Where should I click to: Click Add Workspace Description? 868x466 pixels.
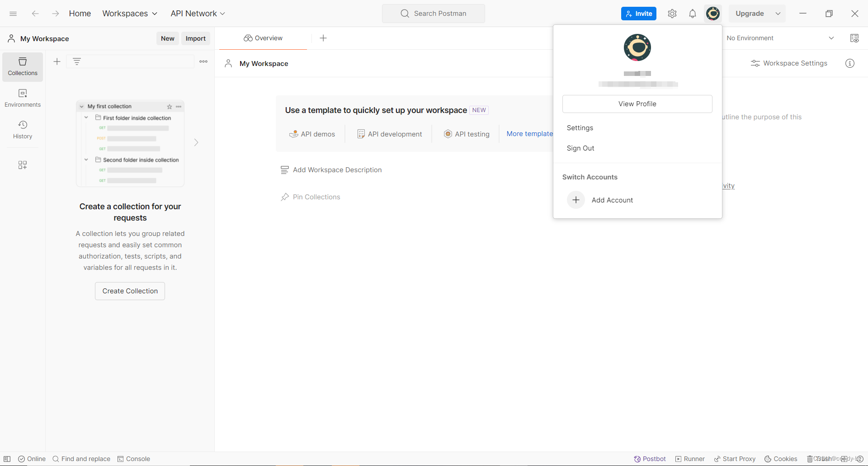tap(331, 170)
